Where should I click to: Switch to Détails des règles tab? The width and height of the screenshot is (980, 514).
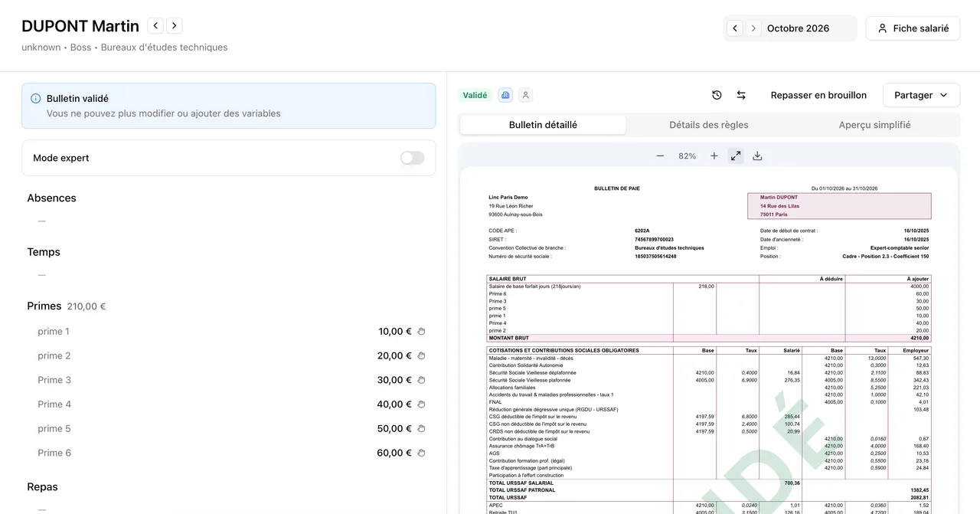(709, 125)
